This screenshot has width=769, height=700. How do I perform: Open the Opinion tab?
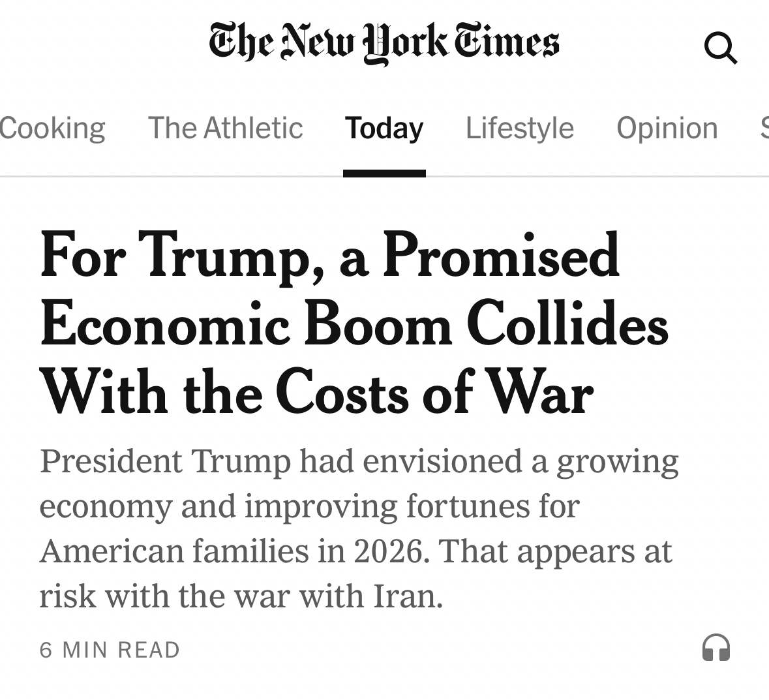click(667, 128)
